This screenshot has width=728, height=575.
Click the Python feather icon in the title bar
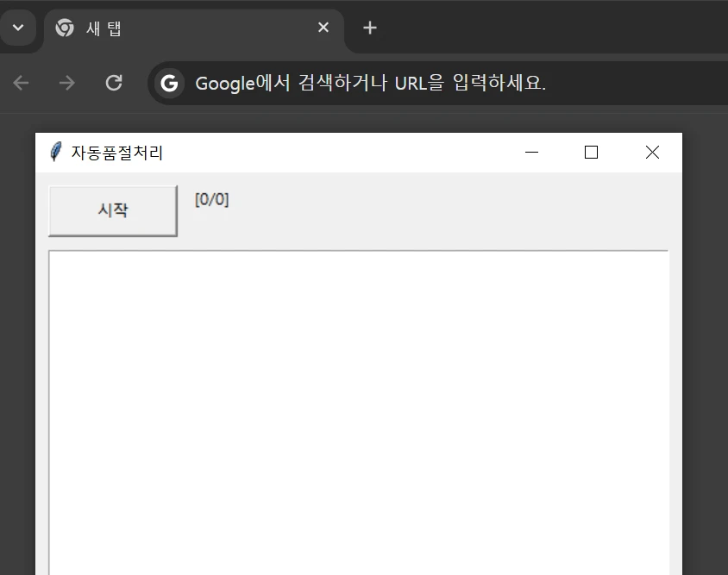tap(54, 152)
